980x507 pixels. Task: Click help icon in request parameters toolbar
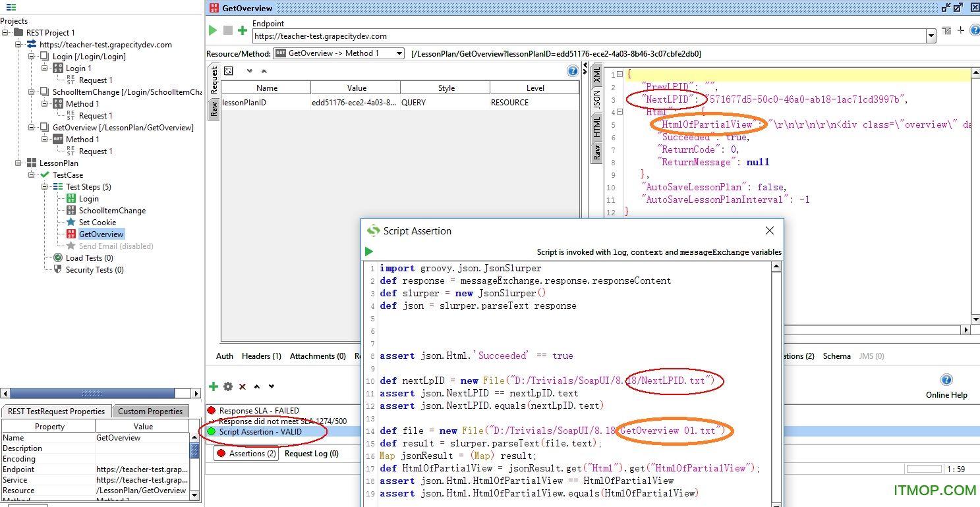point(573,71)
